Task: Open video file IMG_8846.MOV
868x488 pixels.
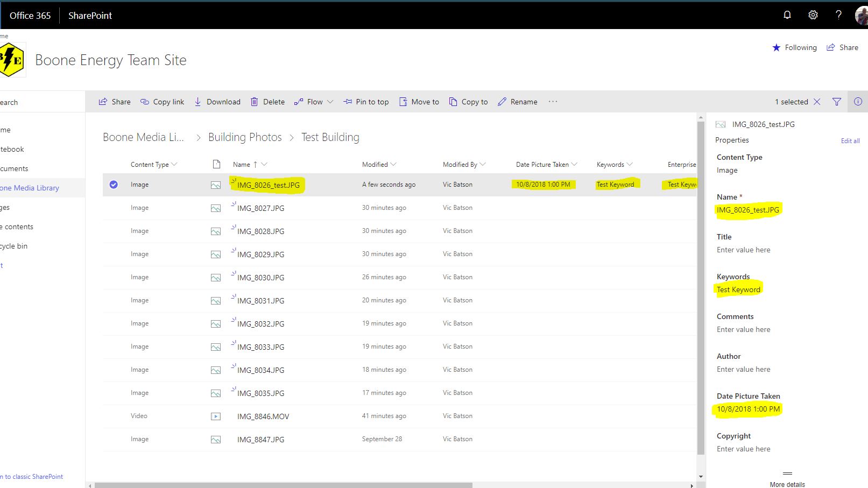Action: click(263, 416)
